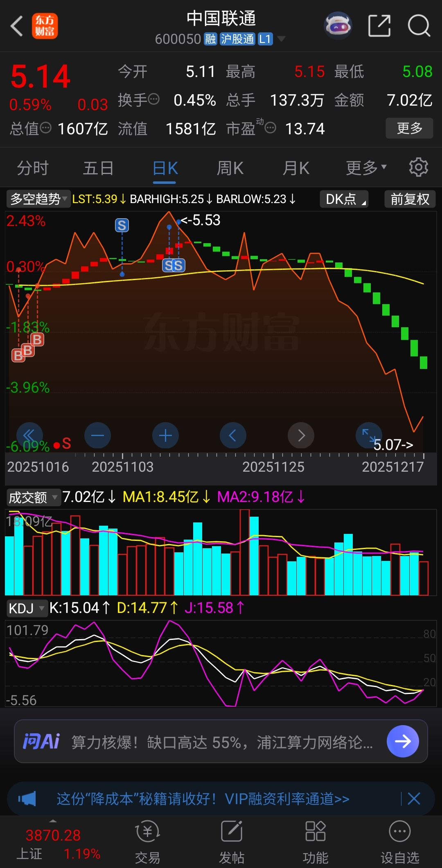
Task: Open 发帖 post icon in bottom bar
Action: tap(232, 842)
